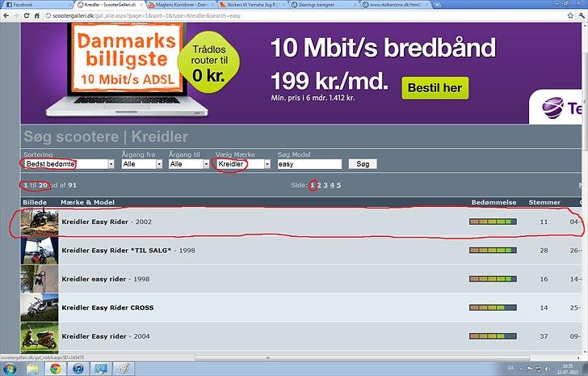Open the Vælg Mærke dropdown set to Kreidler
588x376 pixels.
(243, 163)
